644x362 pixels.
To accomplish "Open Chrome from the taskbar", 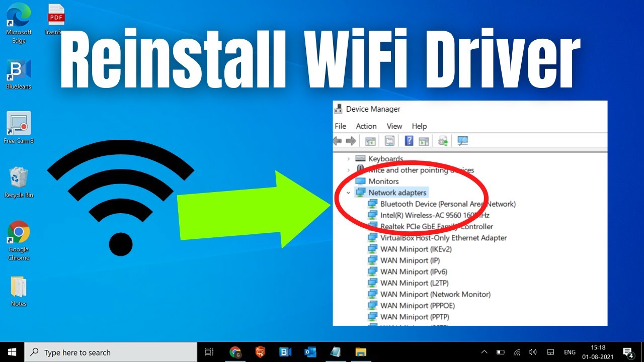I will pos(235,352).
